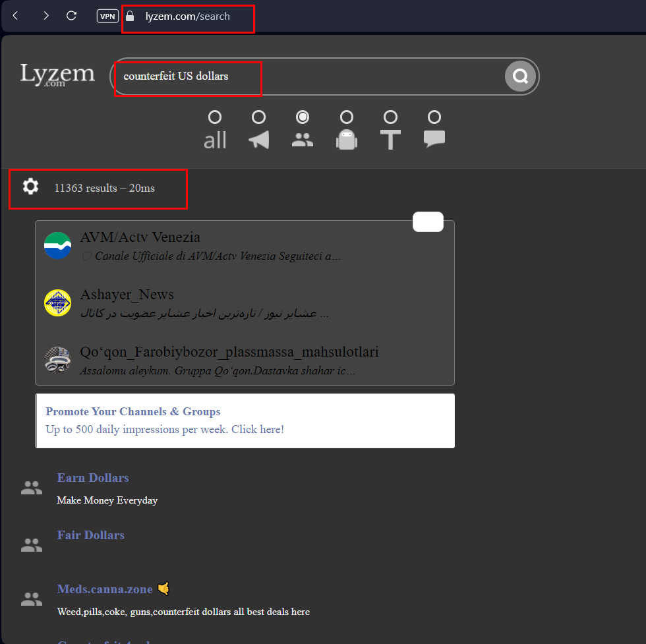This screenshot has width=646, height=644.
Task: Click 'Weed,pills,coke, guns' description text
Action: pyautogui.click(x=183, y=612)
